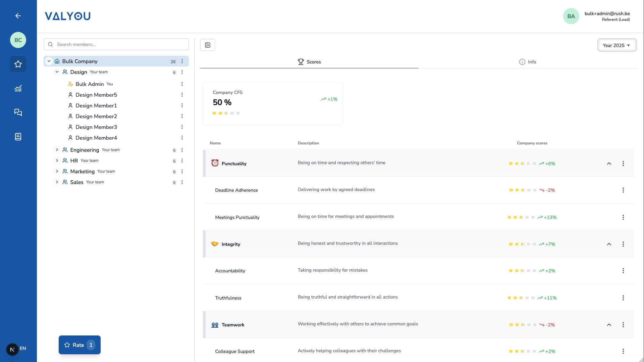The width and height of the screenshot is (644, 362).
Task: Switch to the Scores tab
Action: tap(309, 62)
